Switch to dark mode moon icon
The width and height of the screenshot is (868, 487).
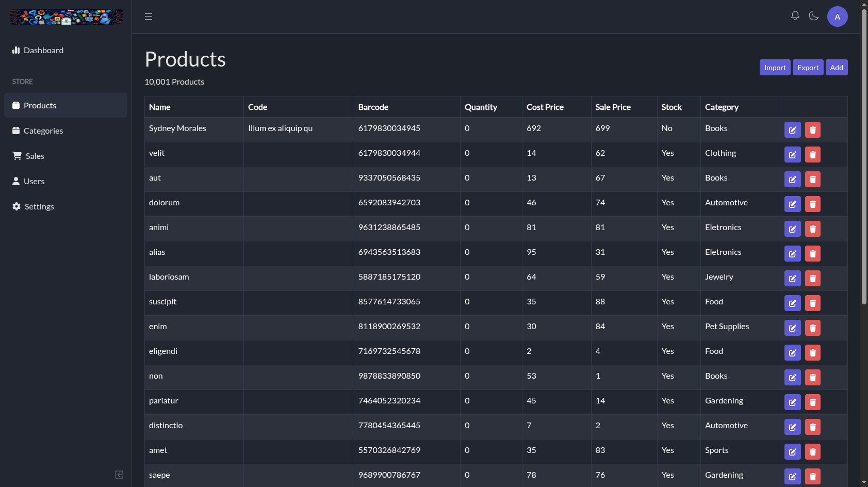coord(814,16)
